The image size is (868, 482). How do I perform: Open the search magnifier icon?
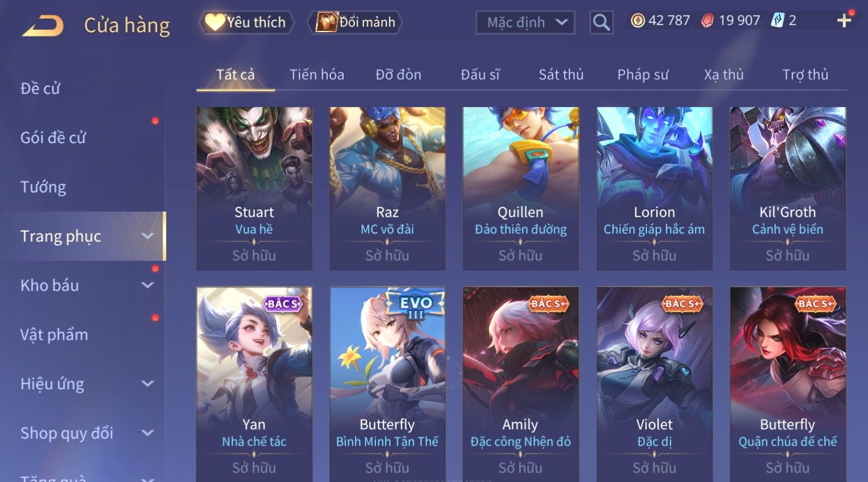coord(601,22)
